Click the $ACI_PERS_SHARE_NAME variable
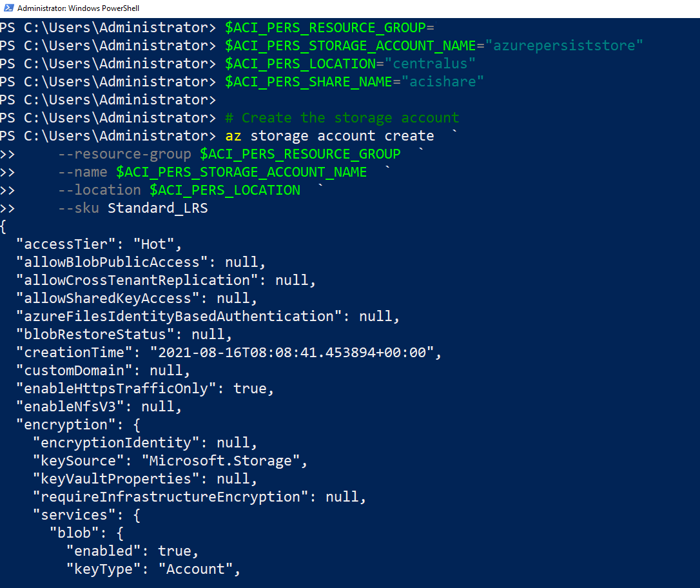This screenshot has width=700, height=588. (x=309, y=82)
